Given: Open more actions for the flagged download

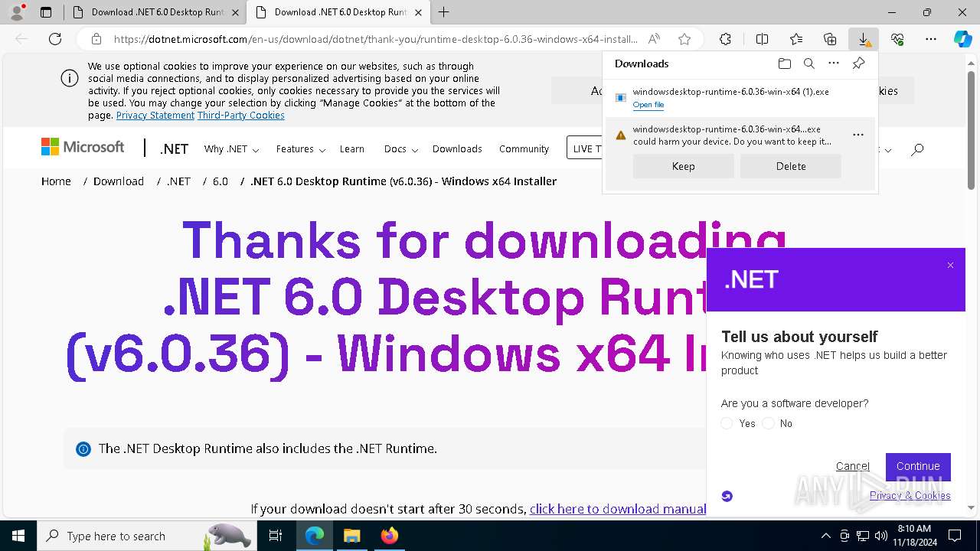Looking at the screenshot, I should (x=858, y=135).
